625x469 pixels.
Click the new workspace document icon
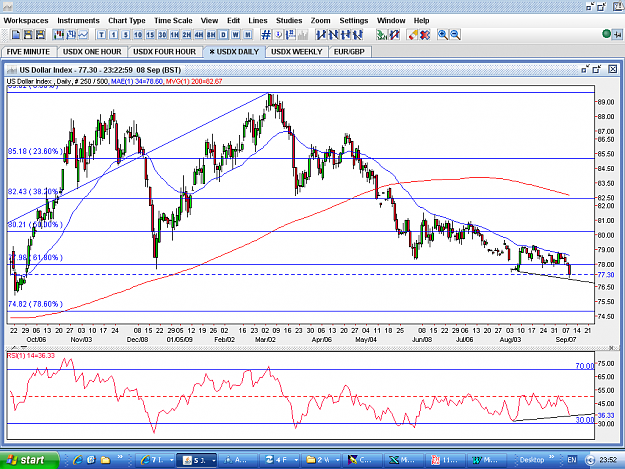pos(16,35)
